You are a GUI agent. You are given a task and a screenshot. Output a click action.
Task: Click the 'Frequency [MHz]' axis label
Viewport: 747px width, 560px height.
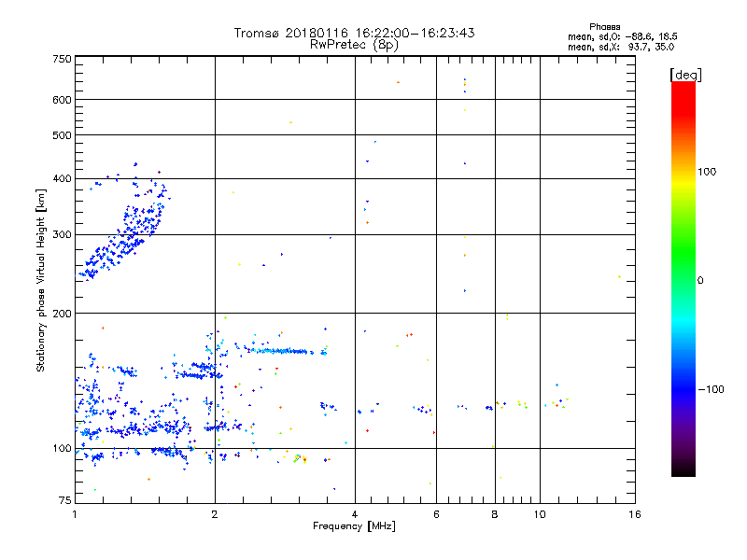pos(354,526)
